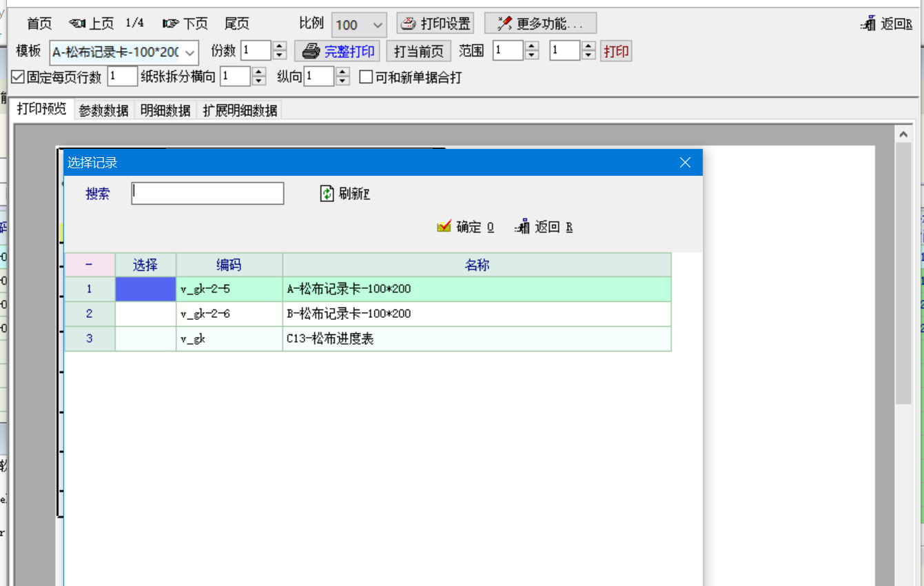Increase 份数 copies with up arrow

[x=280, y=46]
